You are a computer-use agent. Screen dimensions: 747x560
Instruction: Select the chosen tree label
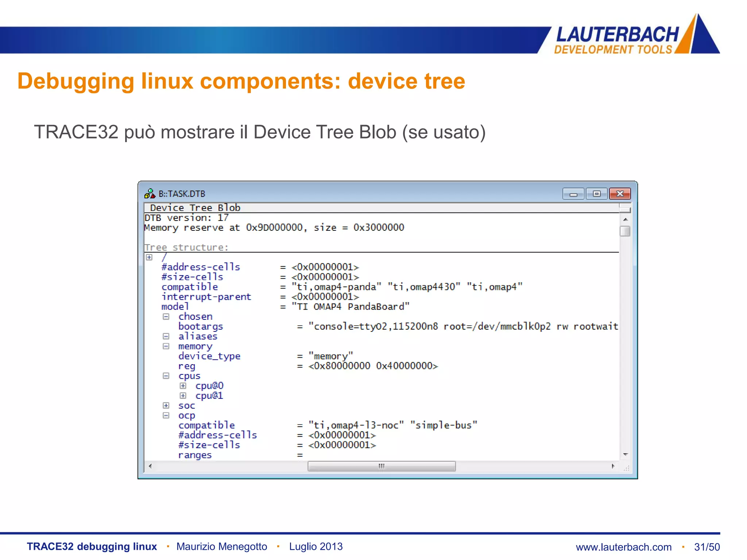pyautogui.click(x=195, y=317)
